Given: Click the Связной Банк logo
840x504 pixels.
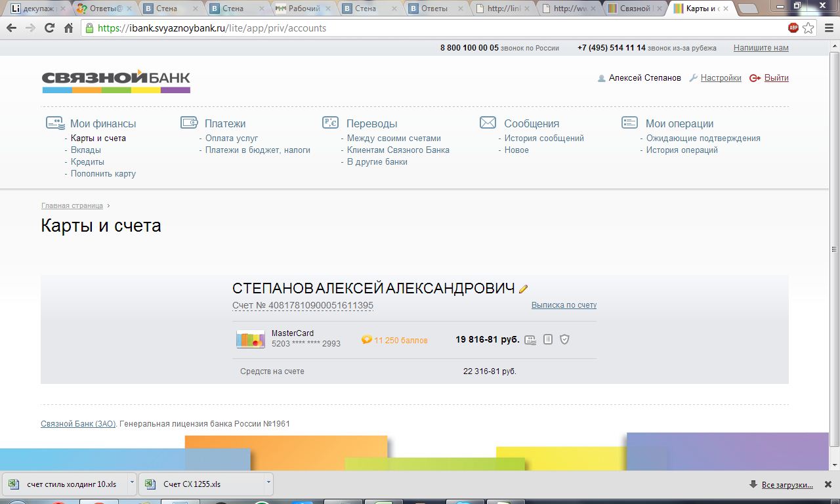Looking at the screenshot, I should point(116,81).
